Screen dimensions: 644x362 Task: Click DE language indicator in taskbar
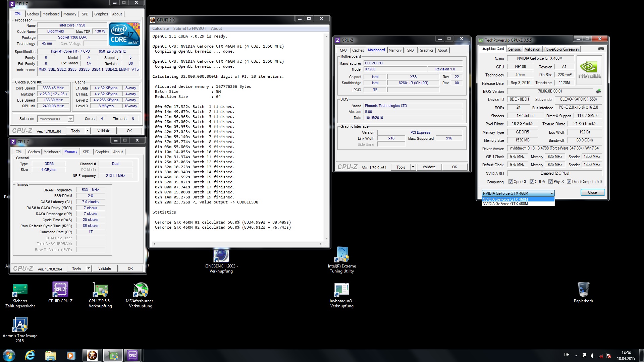coord(567,355)
